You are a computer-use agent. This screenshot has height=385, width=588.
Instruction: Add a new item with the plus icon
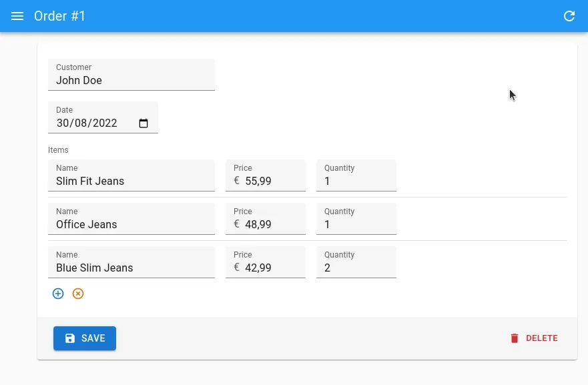[58, 294]
